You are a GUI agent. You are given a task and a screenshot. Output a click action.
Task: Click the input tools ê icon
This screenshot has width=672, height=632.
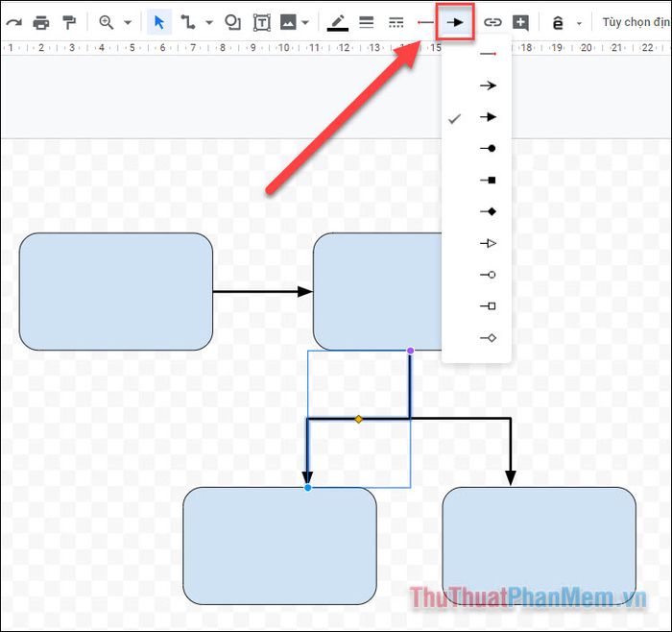pos(558,23)
